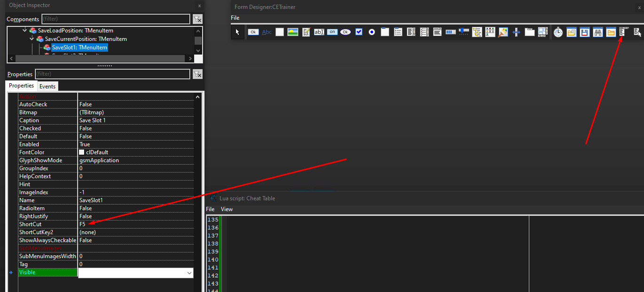Switch to the Events tab
The width and height of the screenshot is (644, 292).
click(47, 86)
